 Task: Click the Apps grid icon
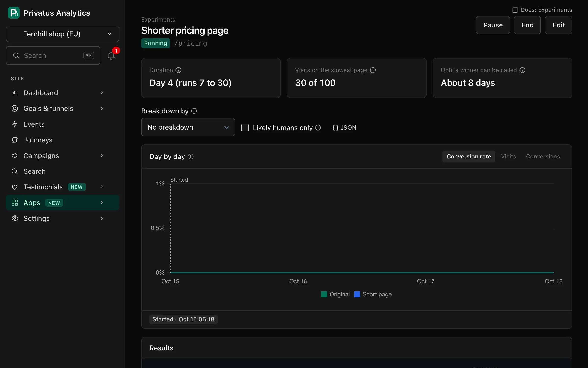15,203
